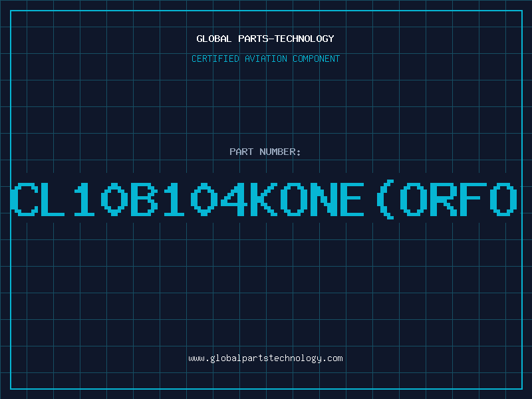Click the GLOBAL PARTS-TECHNOLOGY heading
Screen dimensions: 532x399
pos(265,39)
